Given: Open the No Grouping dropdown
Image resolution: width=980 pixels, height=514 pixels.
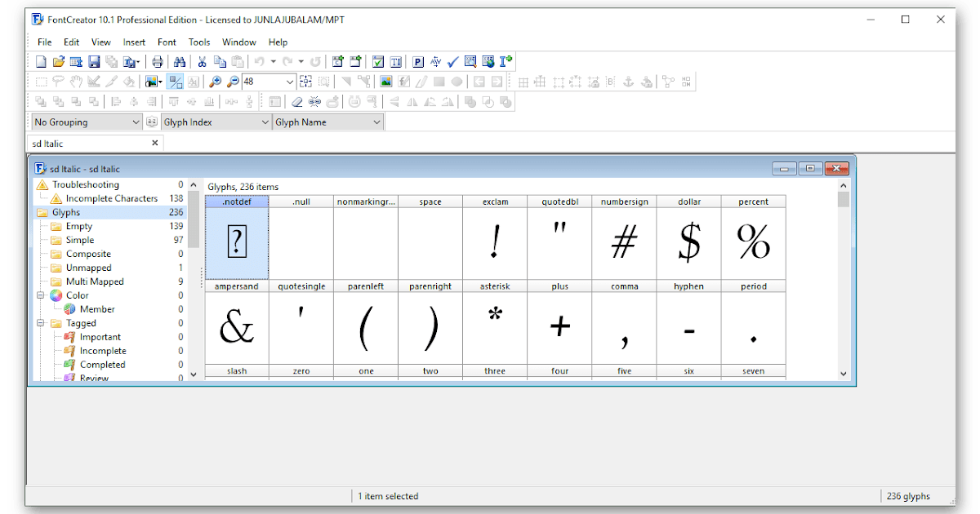Looking at the screenshot, I should (87, 122).
